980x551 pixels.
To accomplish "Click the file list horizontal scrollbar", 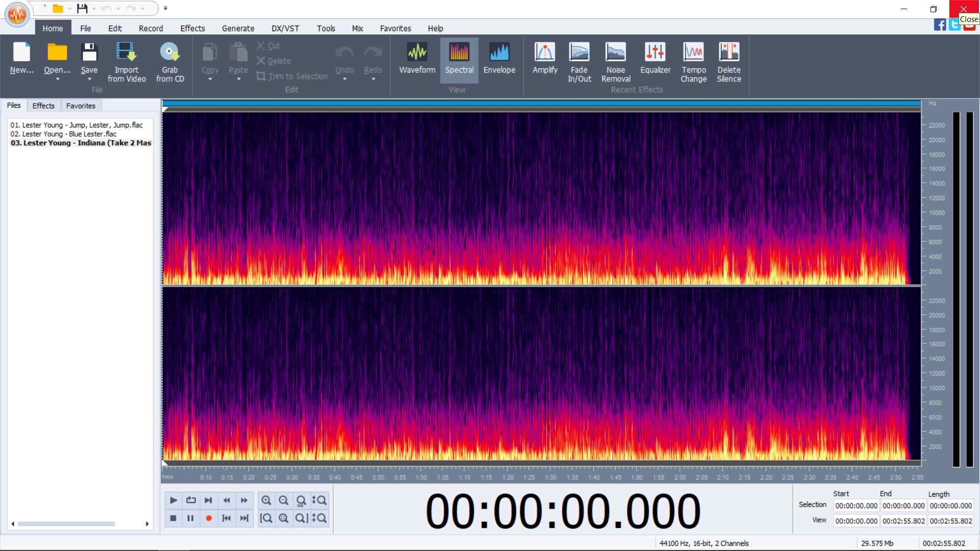I will [x=80, y=524].
